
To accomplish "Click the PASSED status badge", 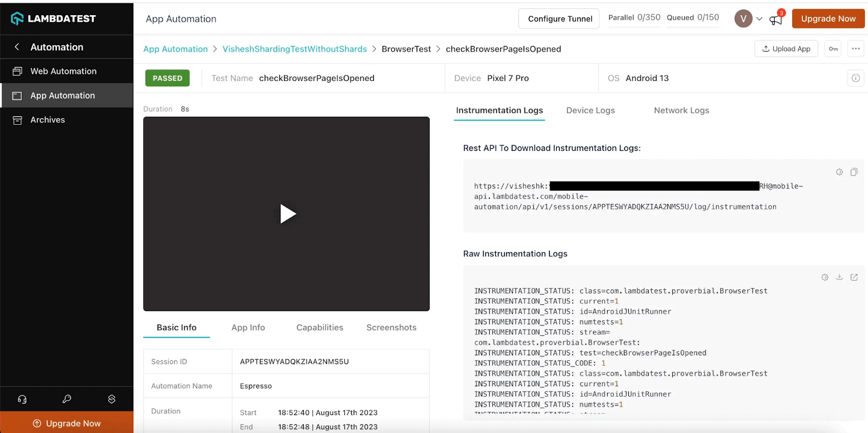I will coord(168,78).
